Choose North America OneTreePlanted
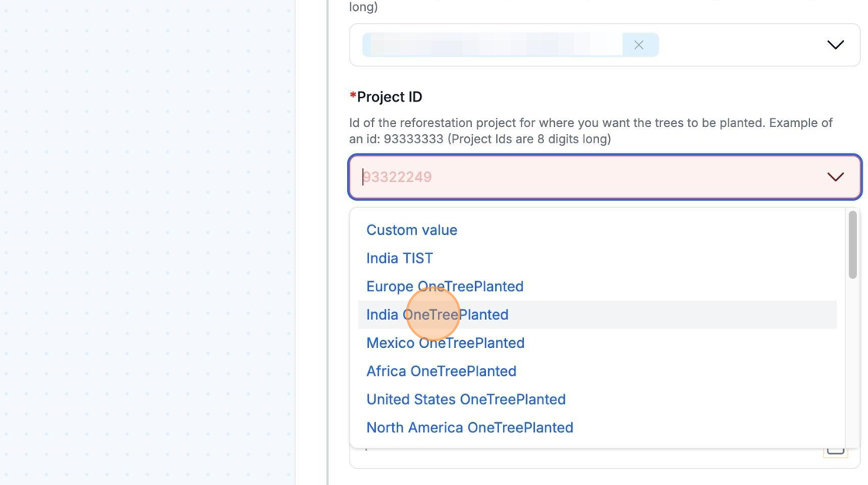The height and width of the screenshot is (485, 868). (x=470, y=428)
